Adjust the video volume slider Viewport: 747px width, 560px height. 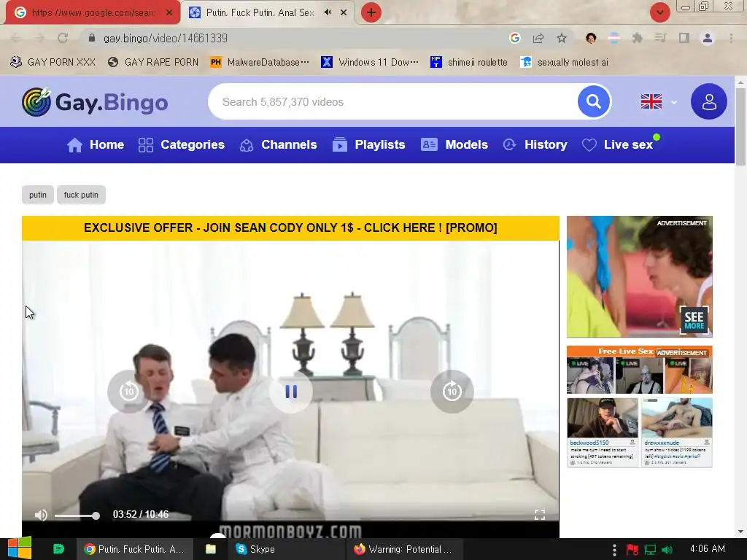pos(77,516)
